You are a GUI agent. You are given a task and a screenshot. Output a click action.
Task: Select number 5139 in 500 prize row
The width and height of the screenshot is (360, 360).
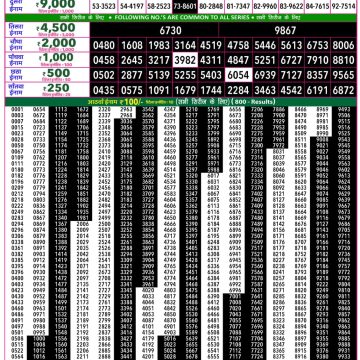coord(159,75)
